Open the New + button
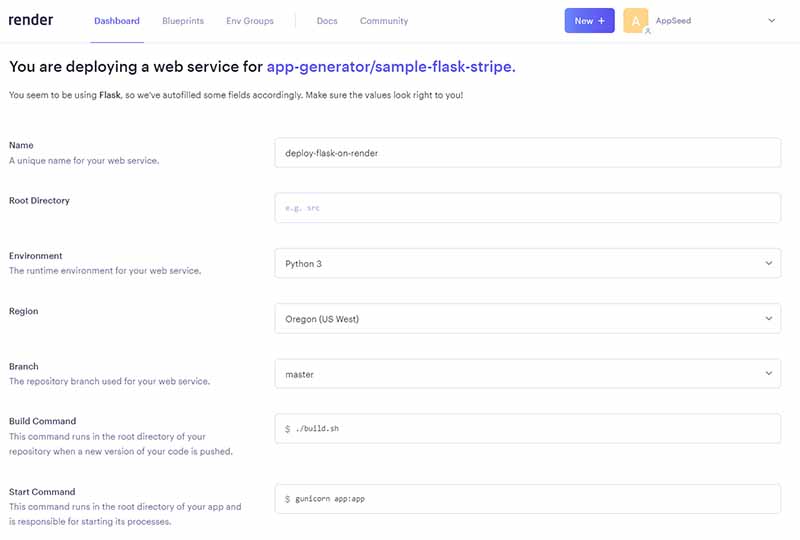The height and width of the screenshot is (540, 800). pos(589,21)
